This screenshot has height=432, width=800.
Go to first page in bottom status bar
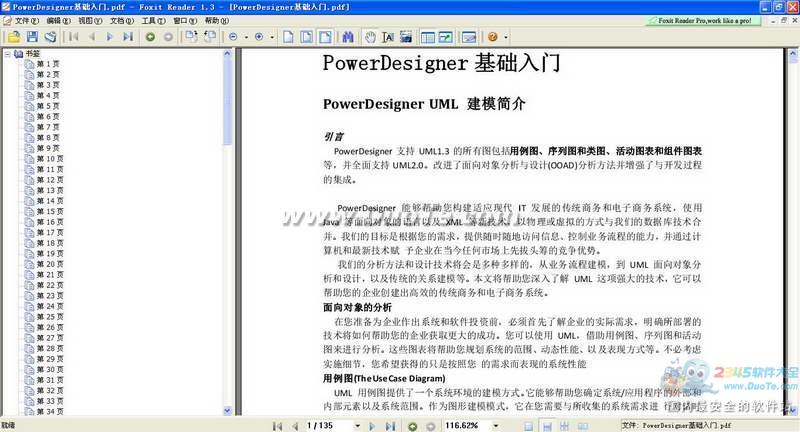point(278,426)
